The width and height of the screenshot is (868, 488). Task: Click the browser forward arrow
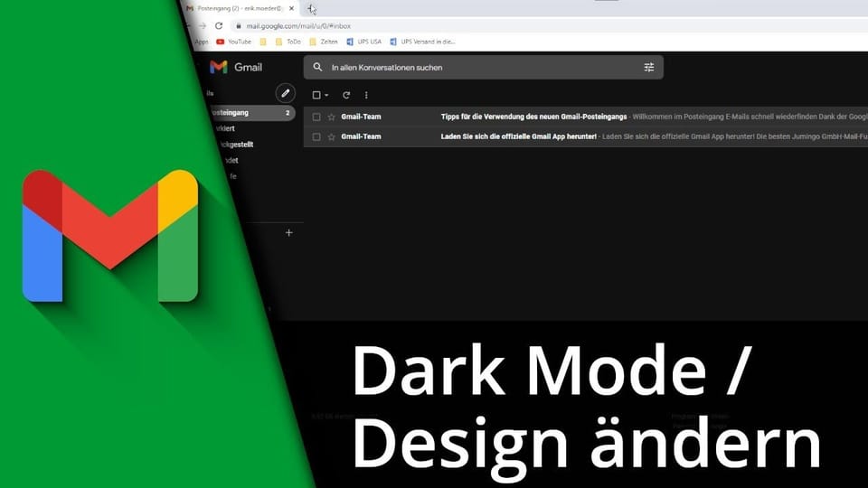coord(203,26)
